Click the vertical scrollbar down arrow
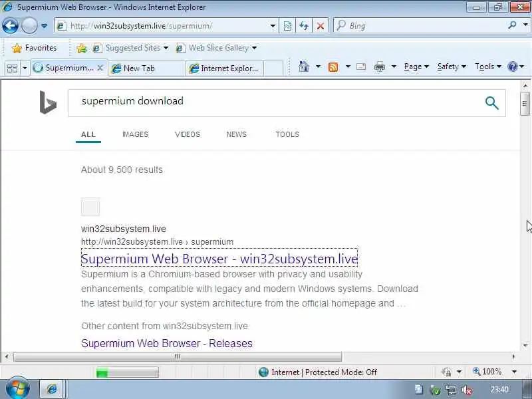 point(525,345)
